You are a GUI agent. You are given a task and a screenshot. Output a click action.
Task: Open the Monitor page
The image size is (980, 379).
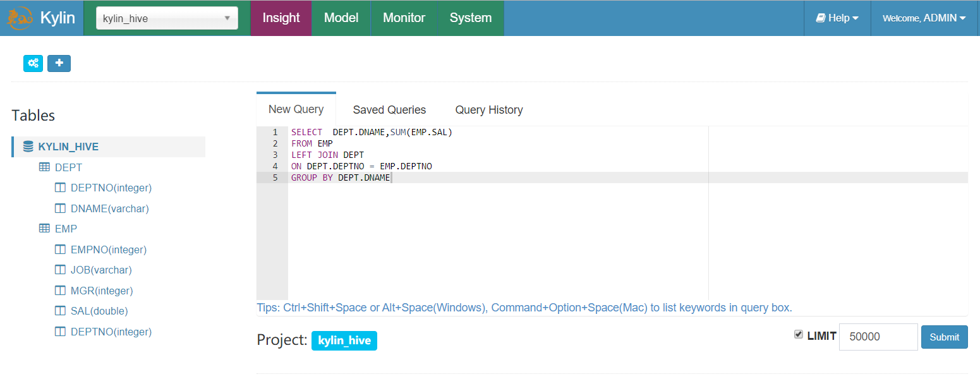pos(404,18)
